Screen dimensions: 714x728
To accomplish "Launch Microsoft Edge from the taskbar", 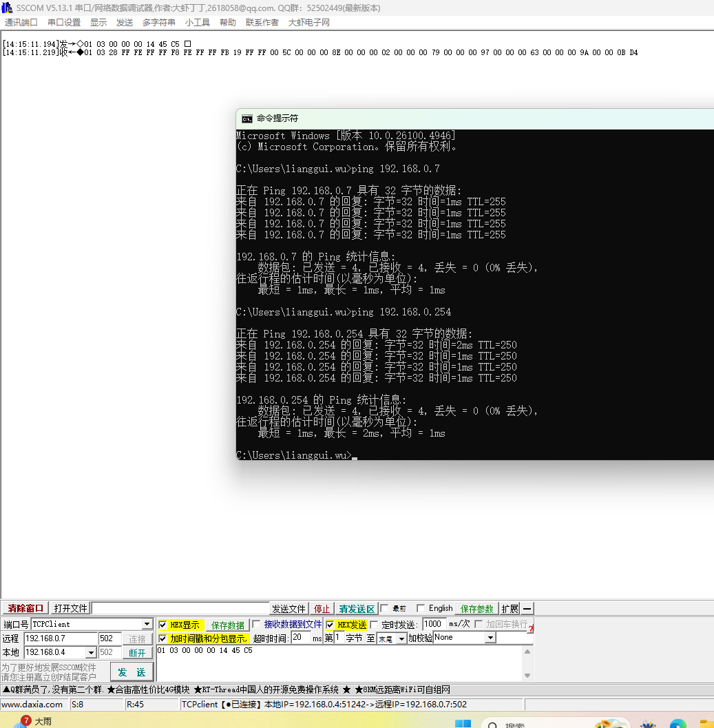I will coord(678,723).
